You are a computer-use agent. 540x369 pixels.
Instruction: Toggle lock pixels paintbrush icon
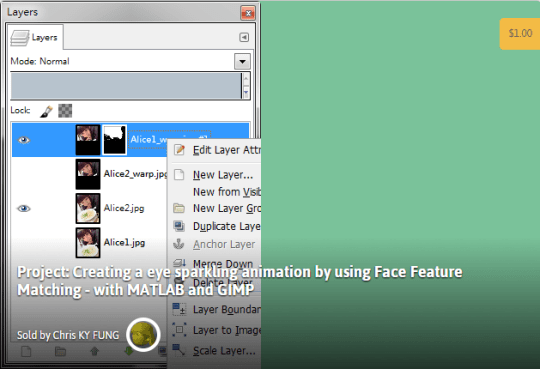coord(46,111)
